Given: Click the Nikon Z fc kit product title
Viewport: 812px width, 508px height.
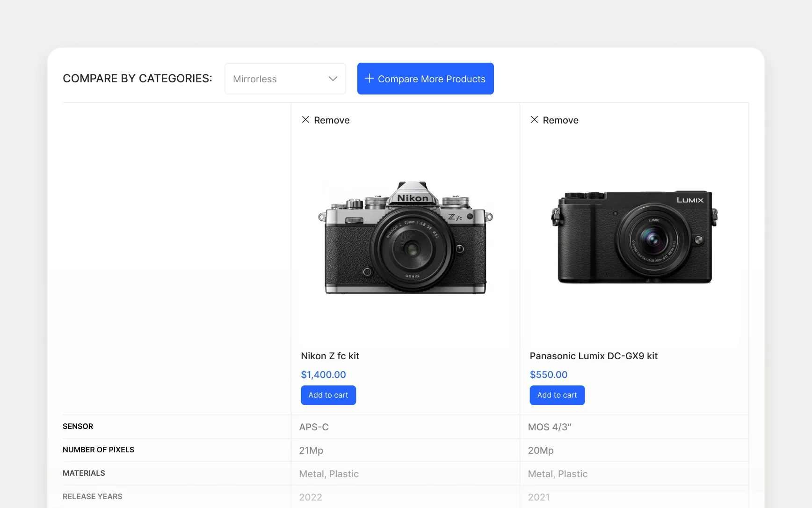Looking at the screenshot, I should pyautogui.click(x=330, y=356).
